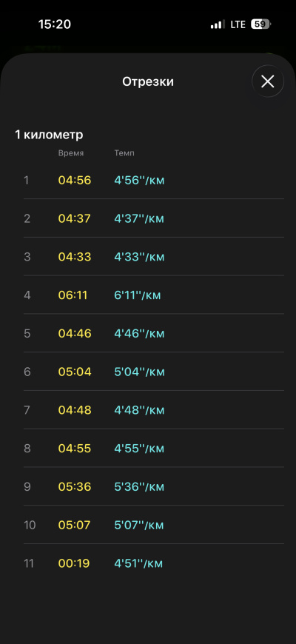Select split 8 pace 4'55''/км

coord(139,449)
